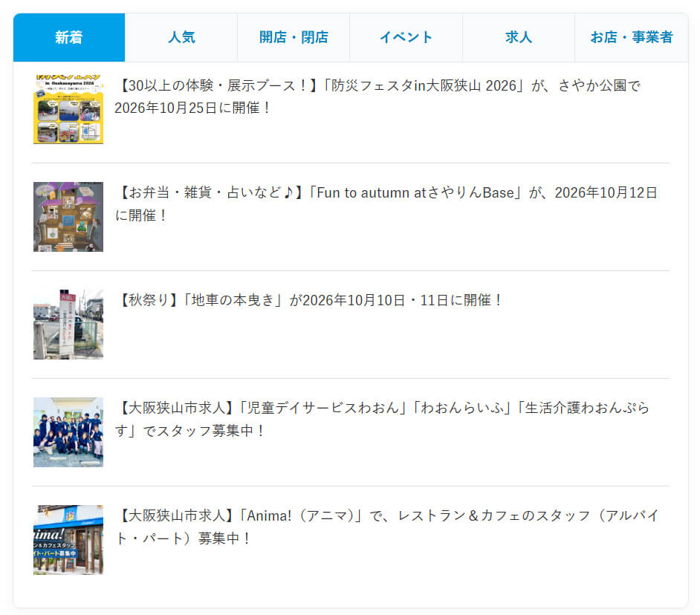Open the 開店・閉店 tab
Screen dimensions: 700x615
click(x=294, y=37)
